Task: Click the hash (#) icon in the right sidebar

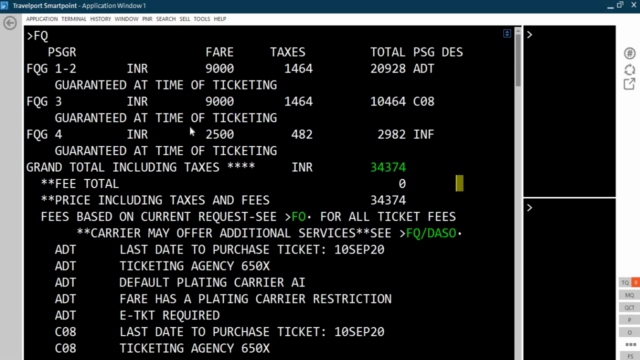Action: click(x=629, y=53)
